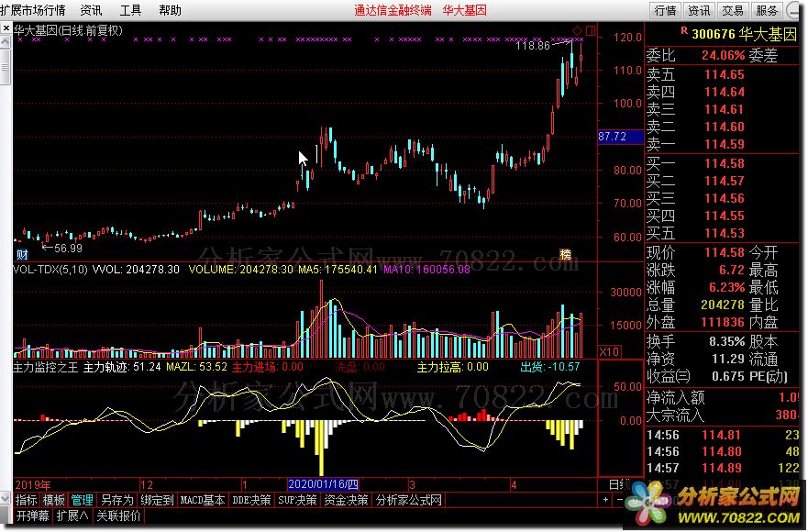Switch to the 分析家公式网 template
The height and width of the screenshot is (532, 808).
(x=409, y=500)
